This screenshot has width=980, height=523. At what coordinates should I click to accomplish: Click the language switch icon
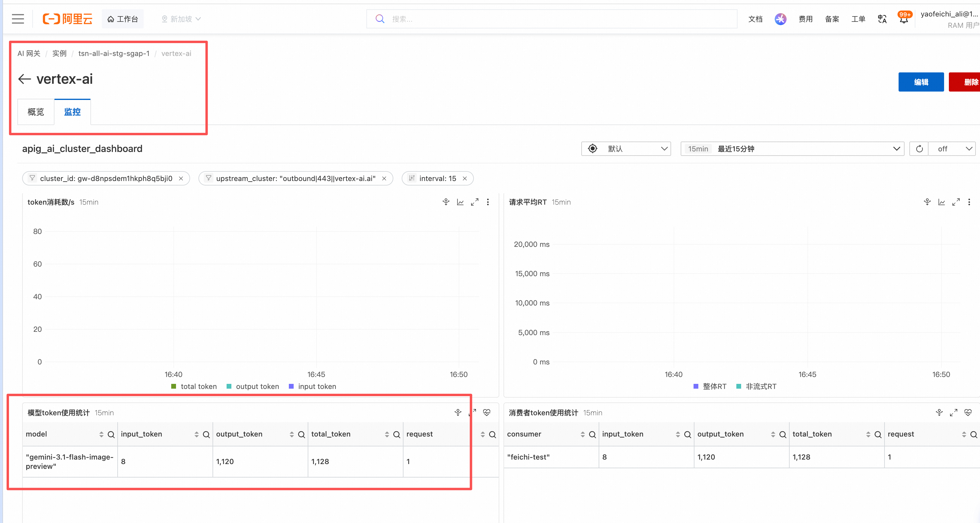click(882, 19)
